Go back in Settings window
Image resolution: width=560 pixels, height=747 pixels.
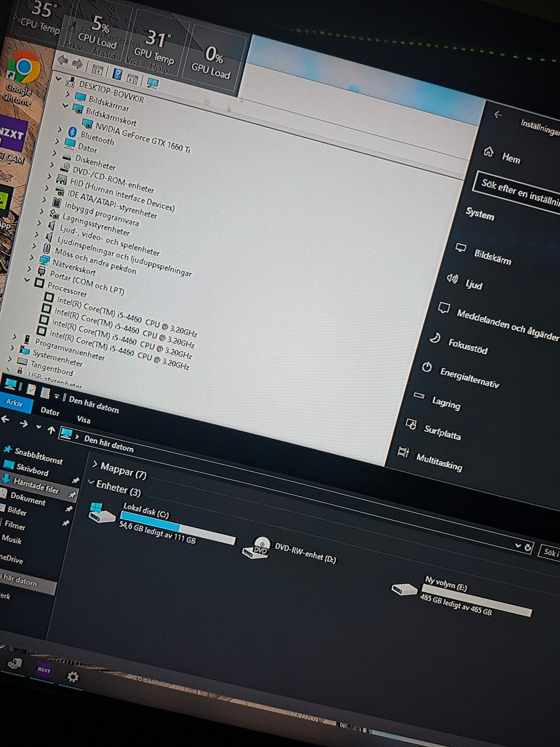[498, 115]
